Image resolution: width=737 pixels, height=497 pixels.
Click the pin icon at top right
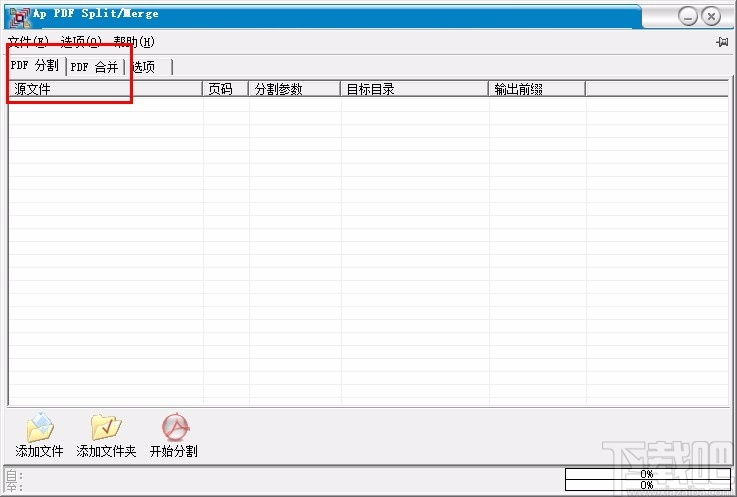coord(722,42)
